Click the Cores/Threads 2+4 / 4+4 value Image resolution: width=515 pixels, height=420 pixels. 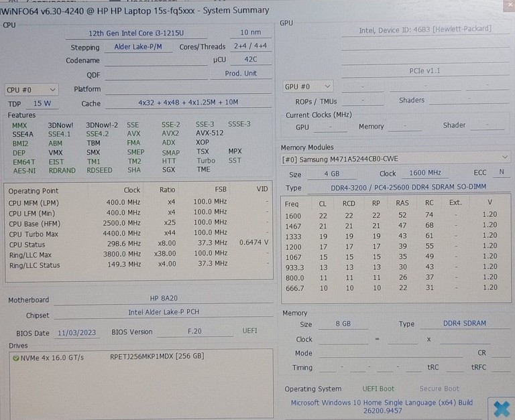pyautogui.click(x=251, y=46)
